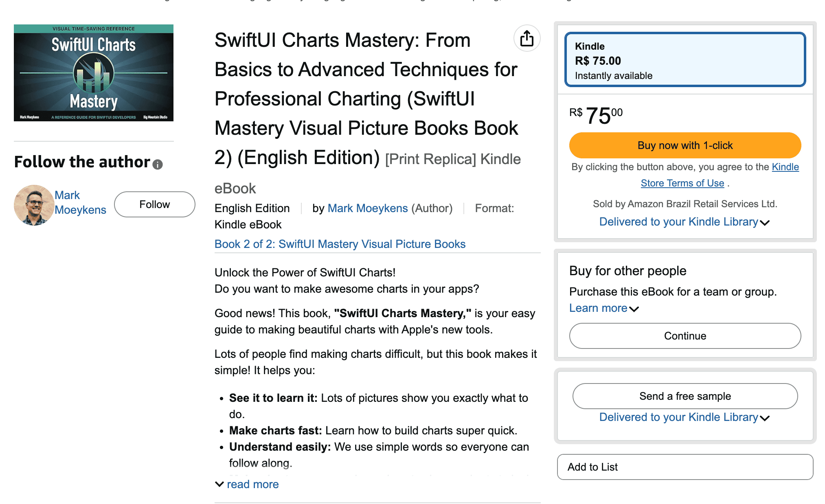
Task: Expand delivery dropdown under Send a free sample
Action: (684, 417)
